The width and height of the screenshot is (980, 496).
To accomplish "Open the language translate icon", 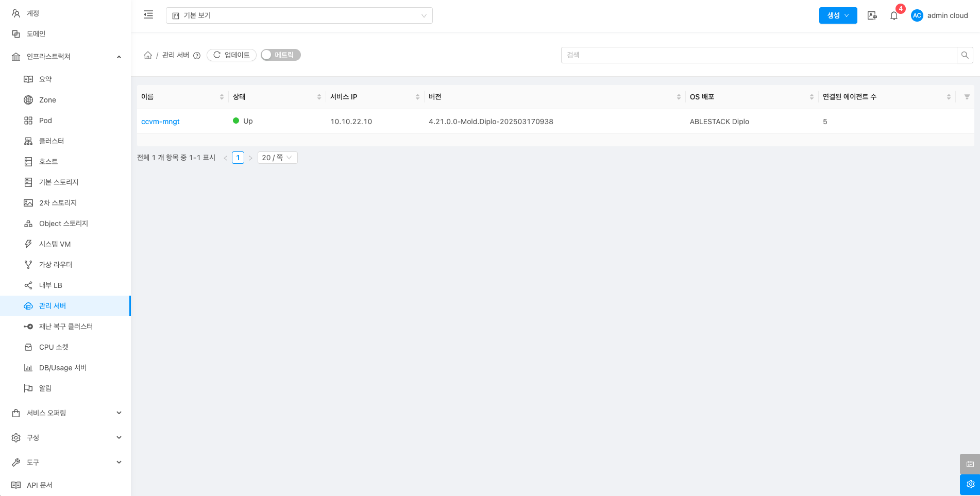I will pyautogui.click(x=872, y=15).
